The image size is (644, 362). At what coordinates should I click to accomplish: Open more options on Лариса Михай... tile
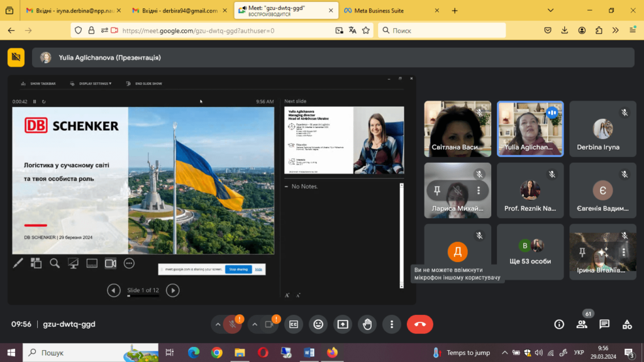click(x=479, y=190)
